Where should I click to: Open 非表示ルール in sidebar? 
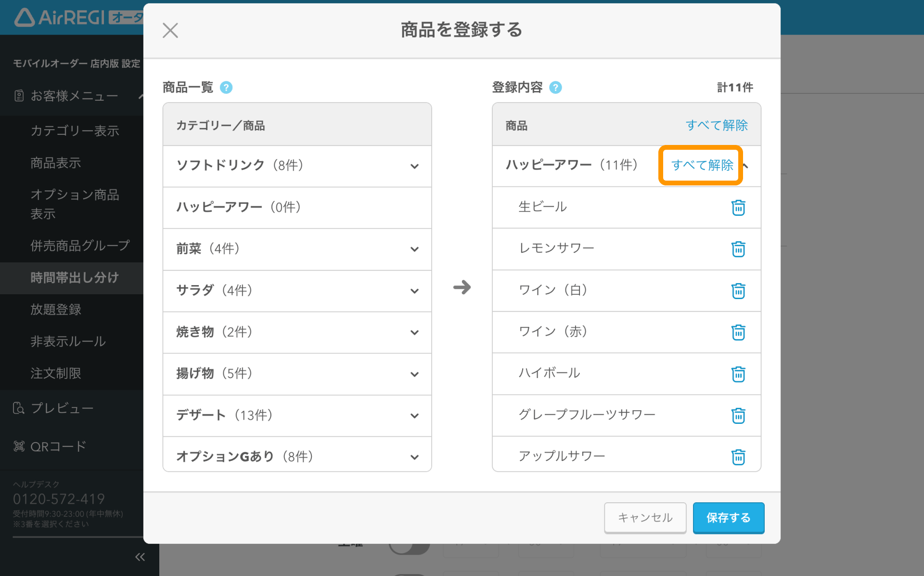(x=68, y=341)
